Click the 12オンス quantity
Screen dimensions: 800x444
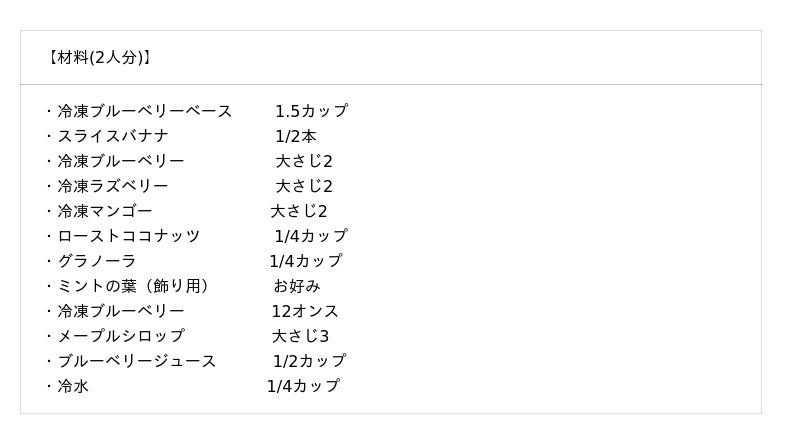(305, 311)
